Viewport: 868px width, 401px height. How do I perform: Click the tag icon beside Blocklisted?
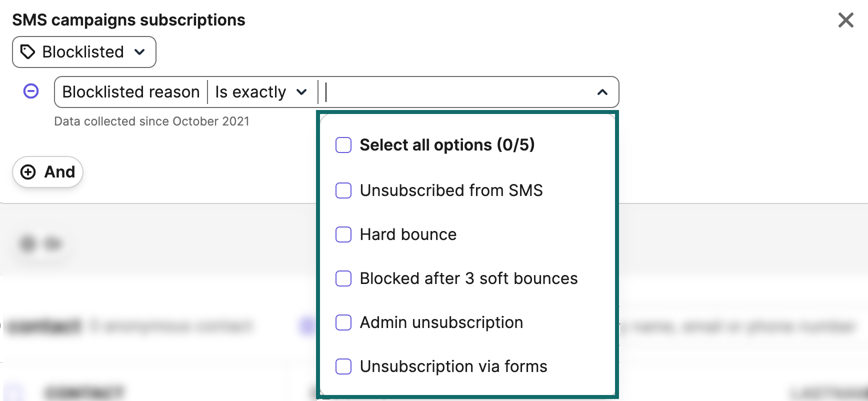click(27, 52)
